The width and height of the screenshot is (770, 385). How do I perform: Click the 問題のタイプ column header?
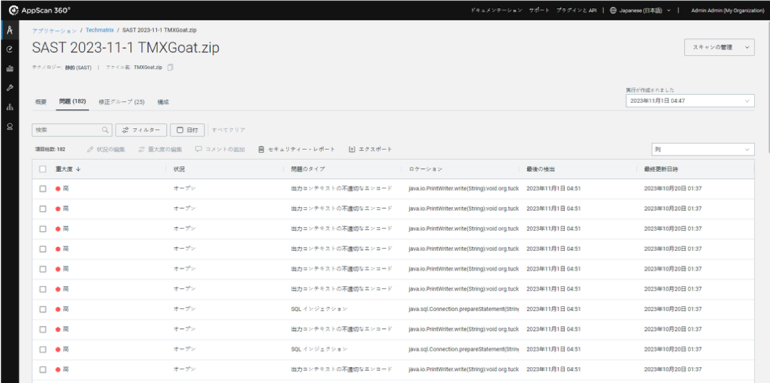pos(308,169)
